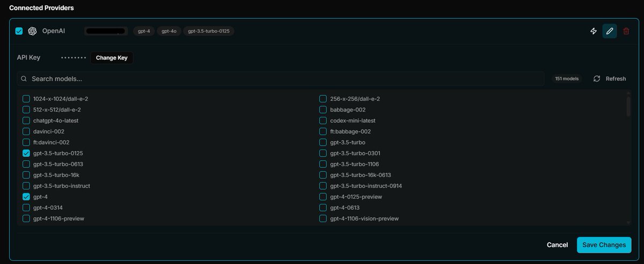Check the gpt-3.5-turbo-16k model checkbox
This screenshot has height=264, width=644.
(x=26, y=175)
